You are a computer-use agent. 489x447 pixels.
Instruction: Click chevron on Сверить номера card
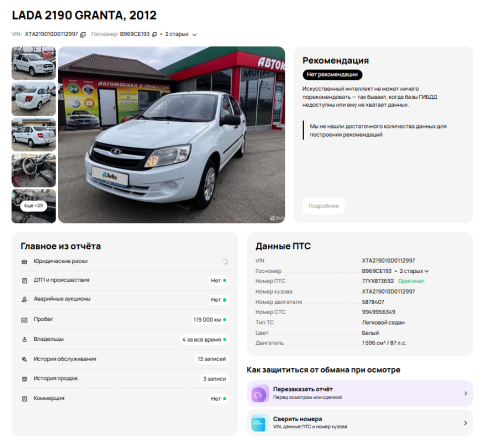pyautogui.click(x=466, y=423)
